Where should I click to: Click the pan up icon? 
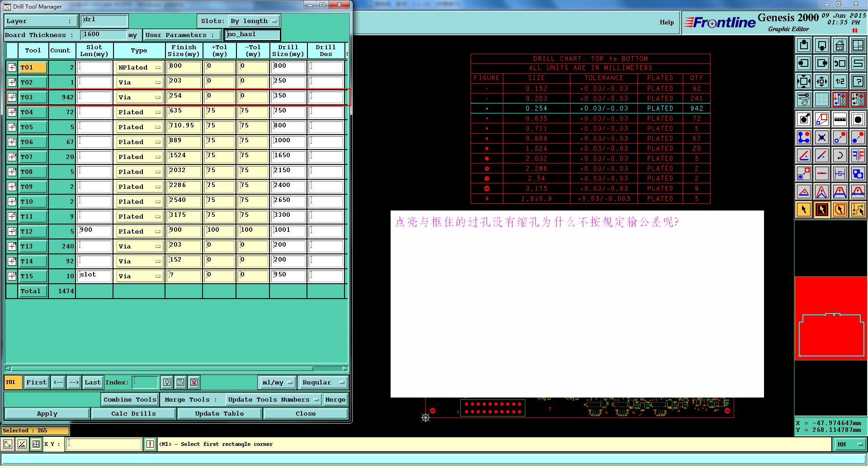(x=804, y=45)
